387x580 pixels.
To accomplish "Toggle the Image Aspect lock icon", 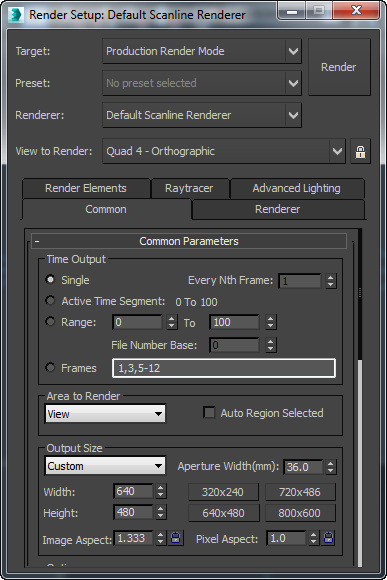I will tap(176, 538).
